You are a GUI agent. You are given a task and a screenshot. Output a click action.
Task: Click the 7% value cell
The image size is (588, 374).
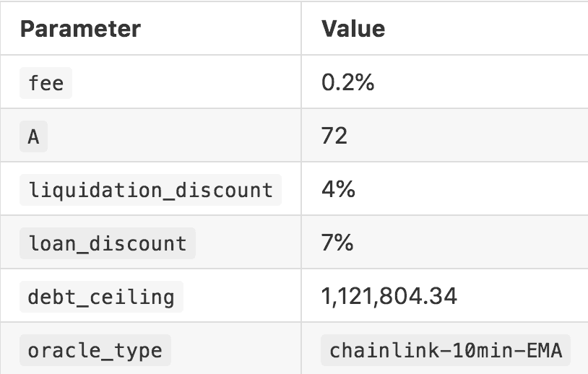(x=337, y=243)
